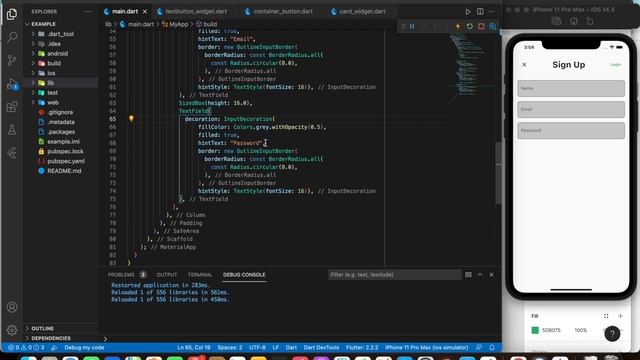Change device iPhone 11 Pro Max status item
The image size is (640, 360).
pos(426,348)
